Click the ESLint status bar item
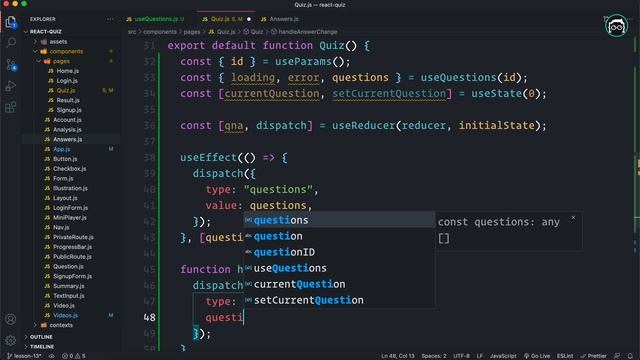Screen dimensions: 640x360 [565, 356]
